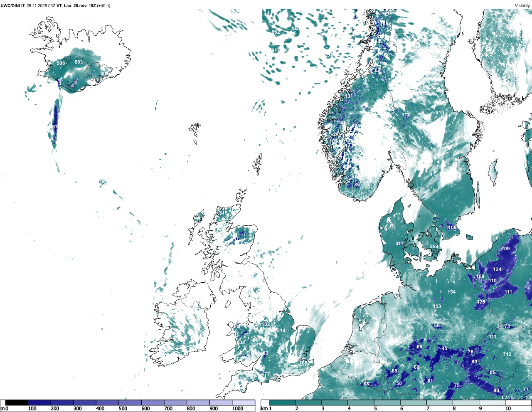Viewport: 532px width, 412px height.
Task: Click value 789 over northern Sweden
Action: point(412,35)
